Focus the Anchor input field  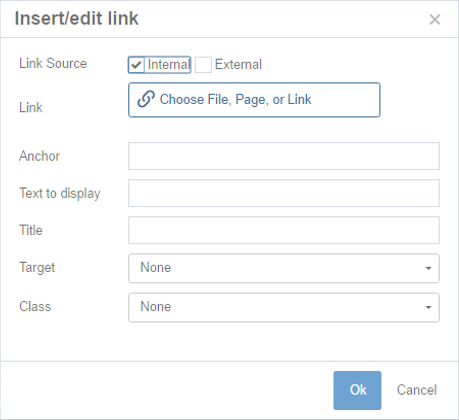pyautogui.click(x=284, y=156)
